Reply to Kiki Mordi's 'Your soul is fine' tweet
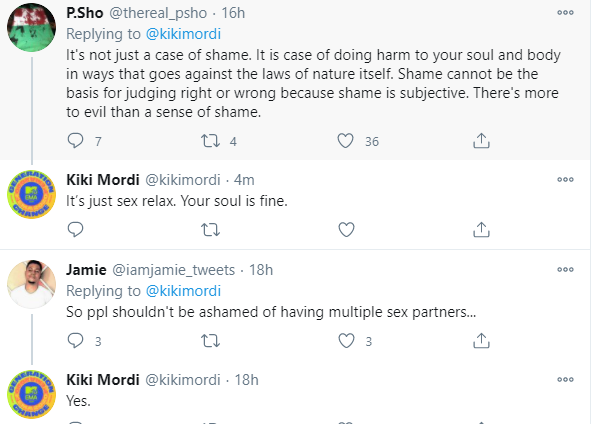The height and width of the screenshot is (424, 596). 75,230
